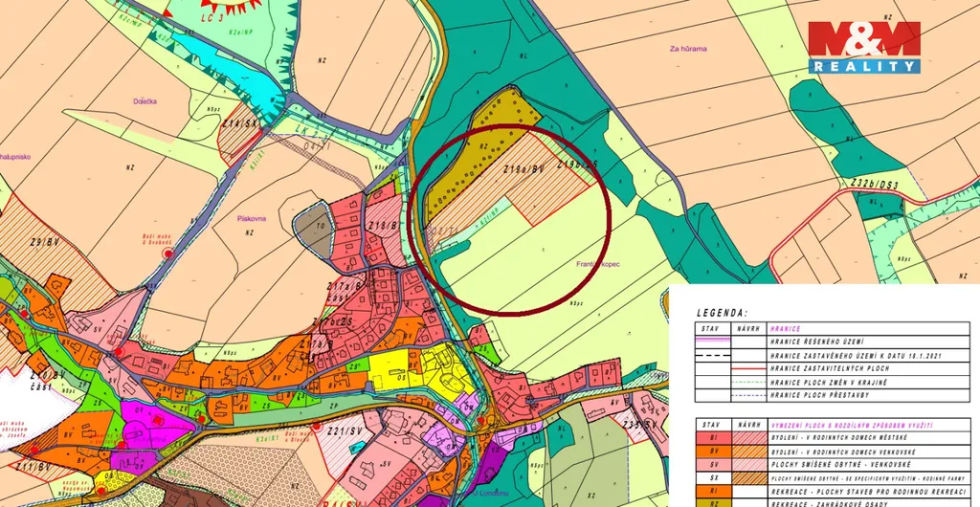Click the grey-brown TO area by Piskovna
The image size is (980, 507).
tap(312, 230)
